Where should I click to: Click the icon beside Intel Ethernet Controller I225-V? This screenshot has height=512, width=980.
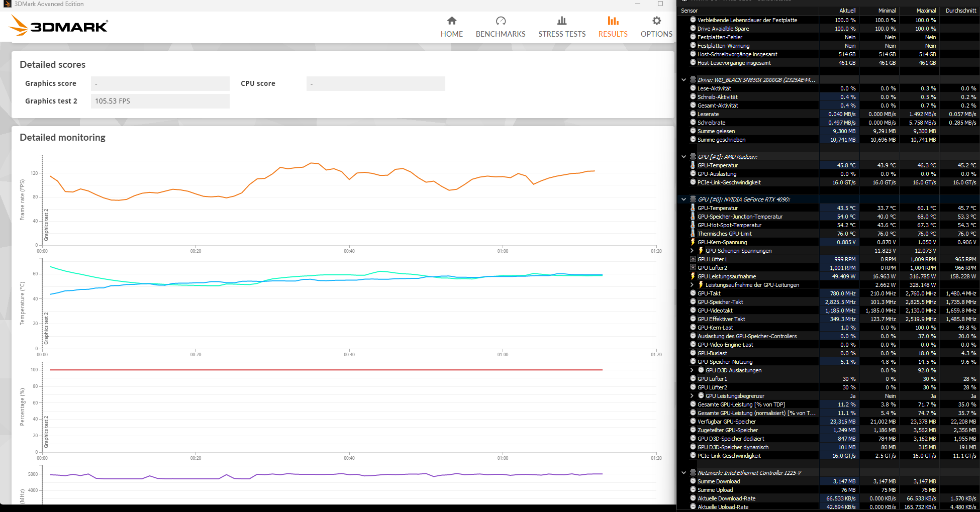click(693, 472)
